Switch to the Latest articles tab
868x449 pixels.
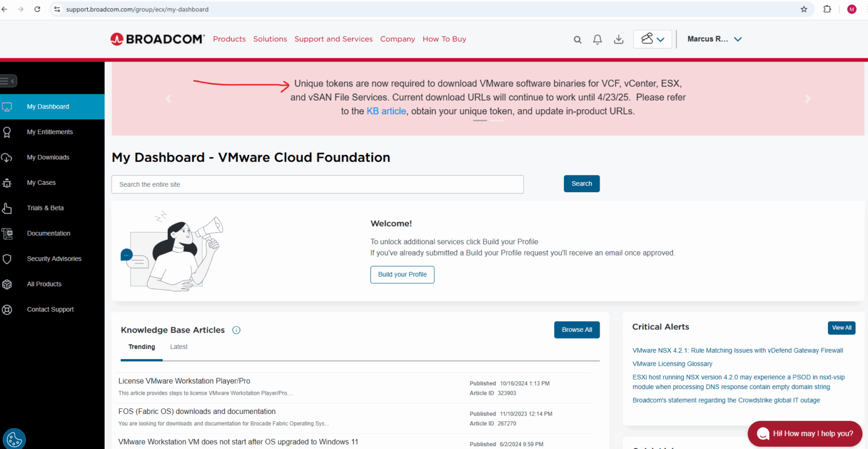tap(179, 347)
